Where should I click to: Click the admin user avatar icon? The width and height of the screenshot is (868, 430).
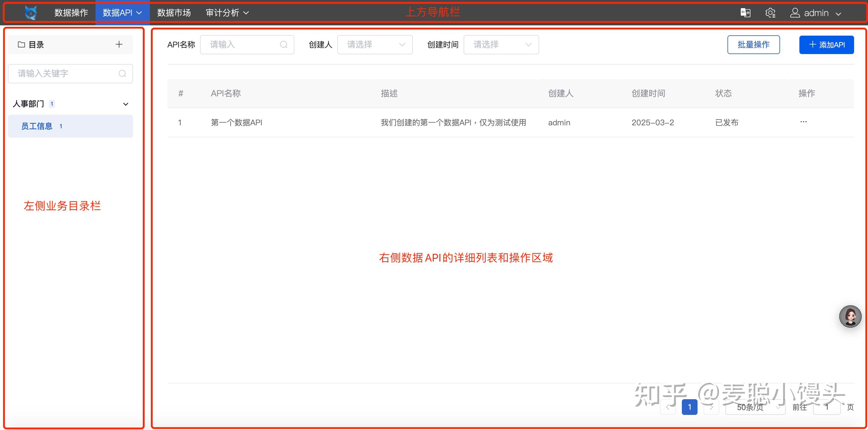coord(795,13)
